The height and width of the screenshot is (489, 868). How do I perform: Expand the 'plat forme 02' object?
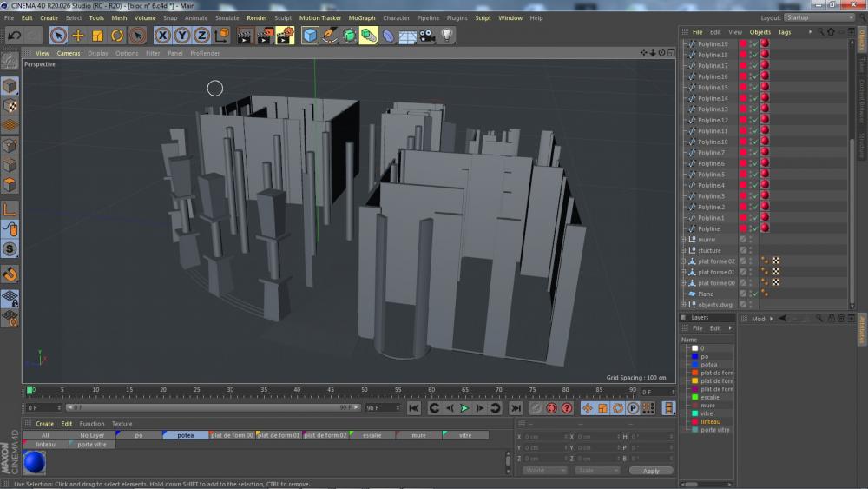click(685, 261)
